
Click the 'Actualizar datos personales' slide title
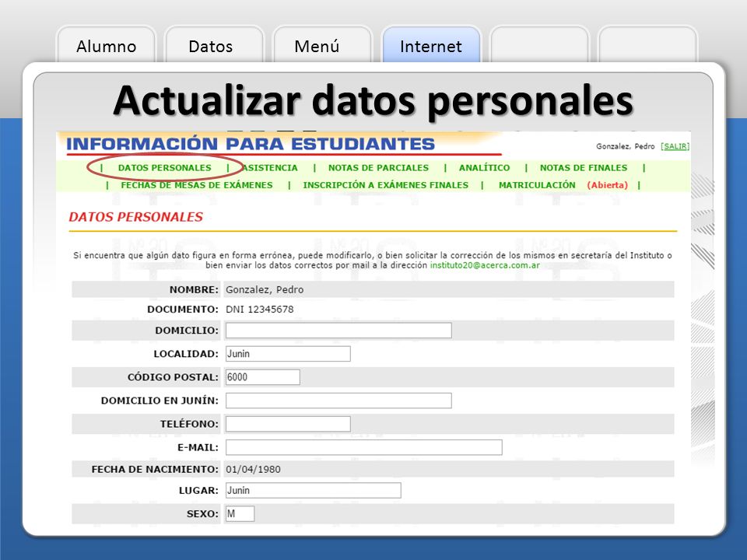(373, 100)
